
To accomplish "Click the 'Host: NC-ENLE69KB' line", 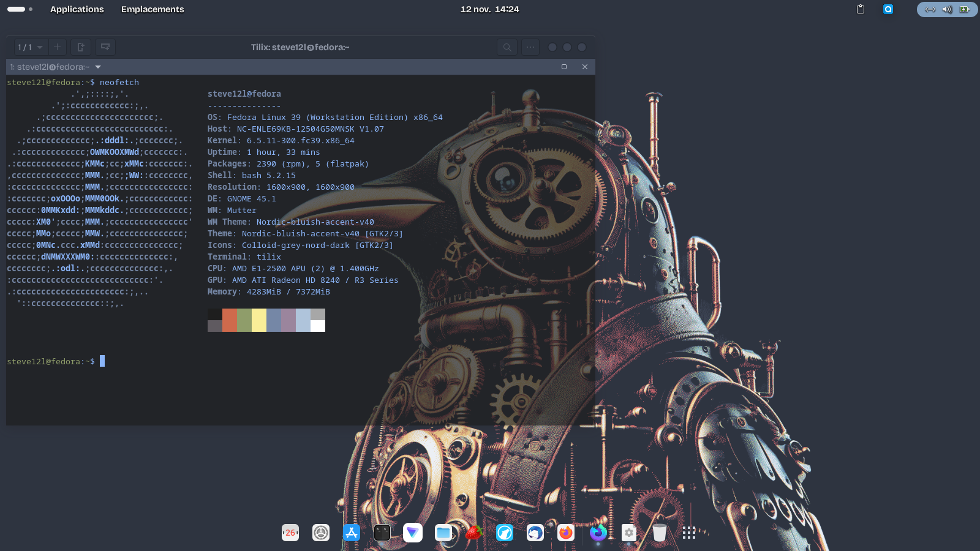I will point(295,129).
